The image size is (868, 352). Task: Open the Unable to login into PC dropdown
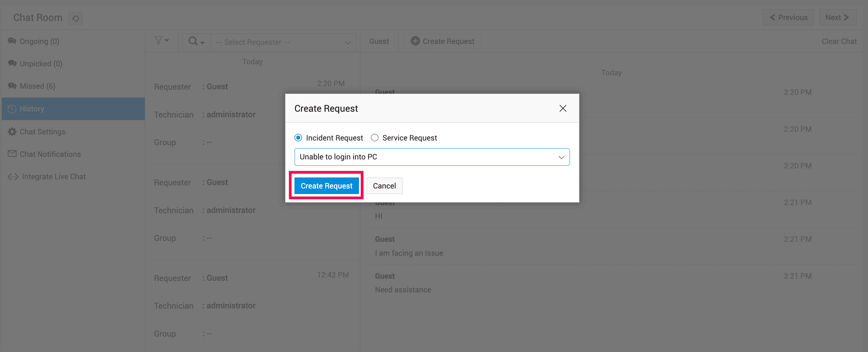[432, 157]
